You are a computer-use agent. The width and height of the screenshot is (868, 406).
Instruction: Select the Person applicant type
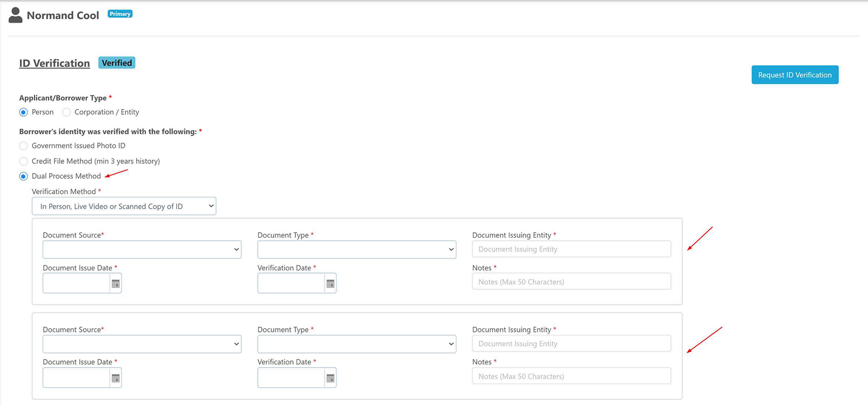pos(24,112)
